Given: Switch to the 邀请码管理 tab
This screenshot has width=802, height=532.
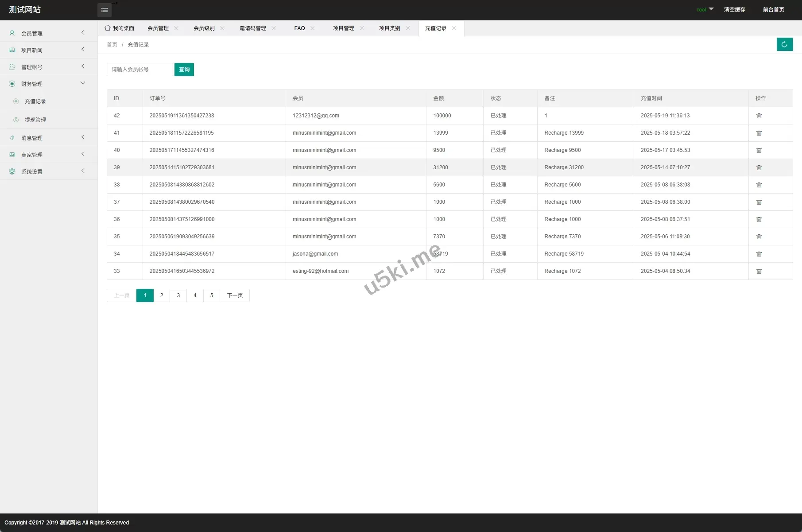Looking at the screenshot, I should pyautogui.click(x=252, y=28).
